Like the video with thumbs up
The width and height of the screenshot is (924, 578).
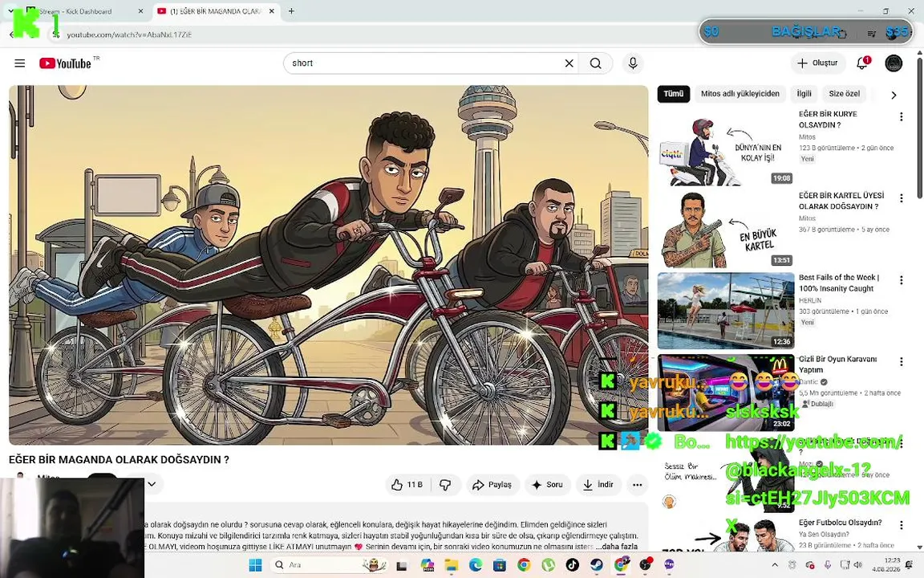point(407,485)
